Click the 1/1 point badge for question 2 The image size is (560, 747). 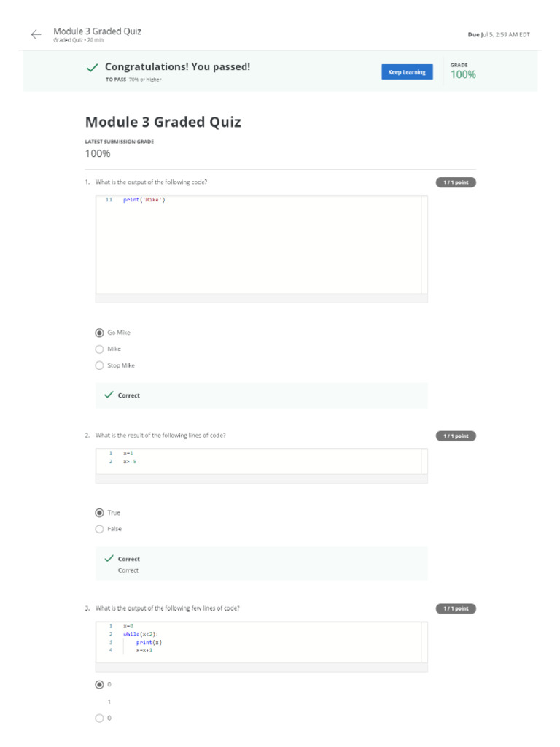tap(456, 436)
